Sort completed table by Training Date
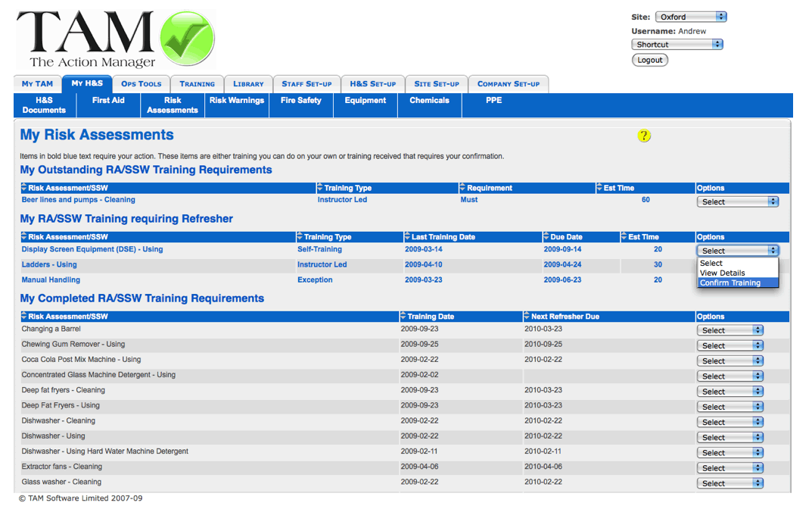812x509 pixels. (430, 317)
